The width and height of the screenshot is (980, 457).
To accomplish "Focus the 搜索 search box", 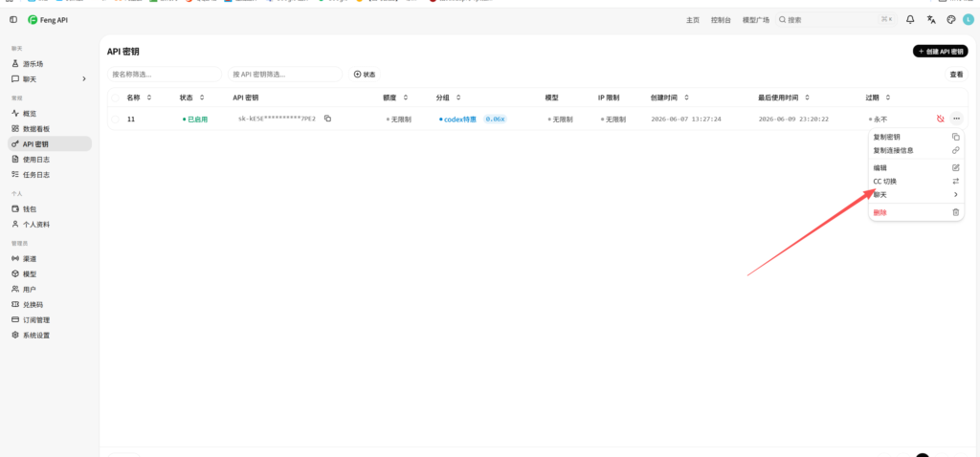I will (836, 20).
